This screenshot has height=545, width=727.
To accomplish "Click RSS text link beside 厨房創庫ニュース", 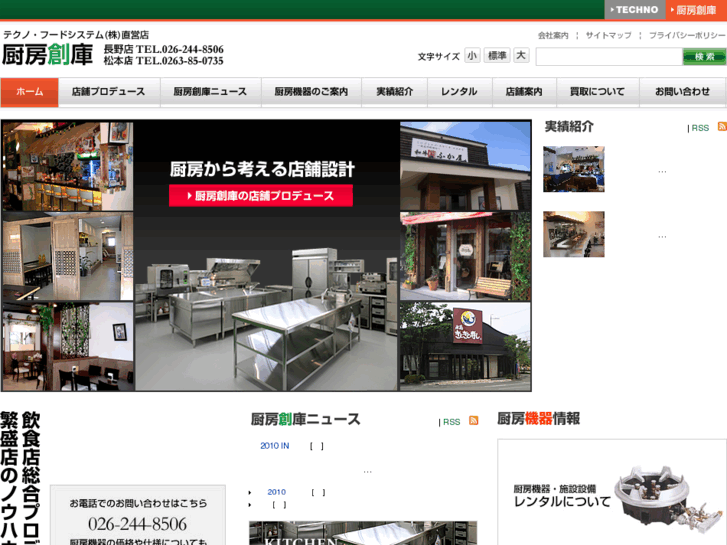I will (x=452, y=422).
